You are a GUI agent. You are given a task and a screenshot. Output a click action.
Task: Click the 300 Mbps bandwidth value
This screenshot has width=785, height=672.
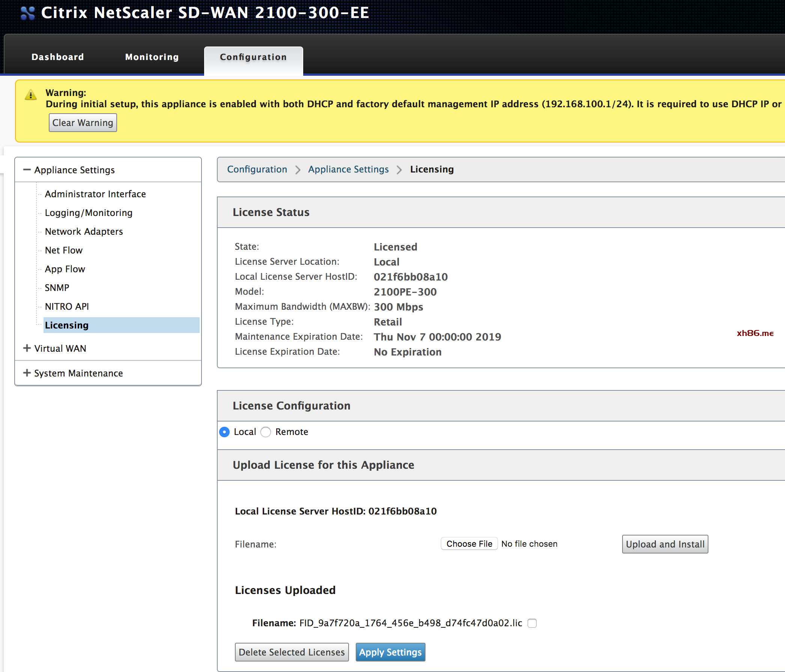[399, 307]
